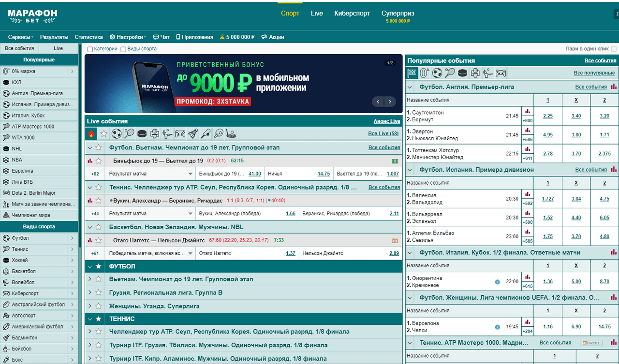Click the fire icon in the Live события filter
The width and height of the screenshot is (619, 364).
tap(91, 133)
